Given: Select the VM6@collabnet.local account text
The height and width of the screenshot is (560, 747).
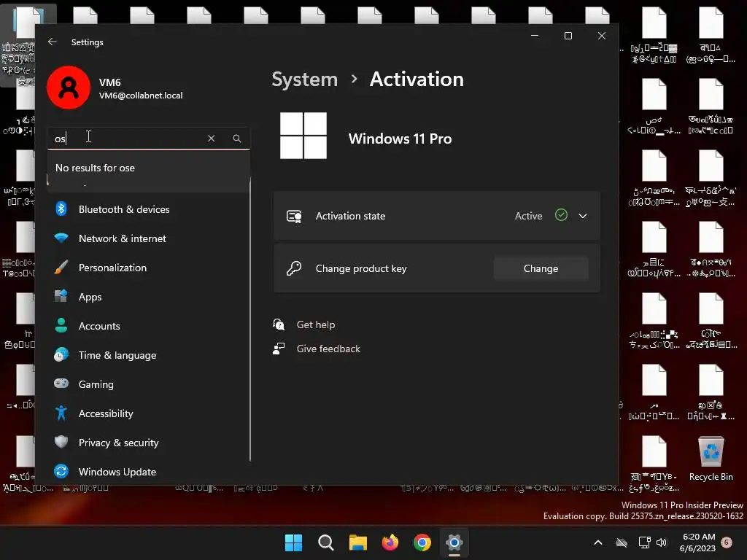Looking at the screenshot, I should click(141, 96).
